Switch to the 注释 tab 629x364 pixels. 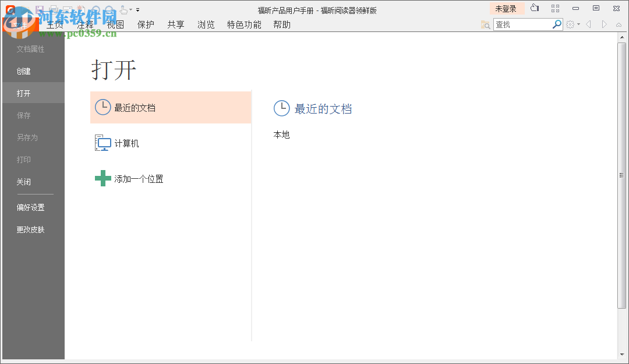click(x=85, y=25)
